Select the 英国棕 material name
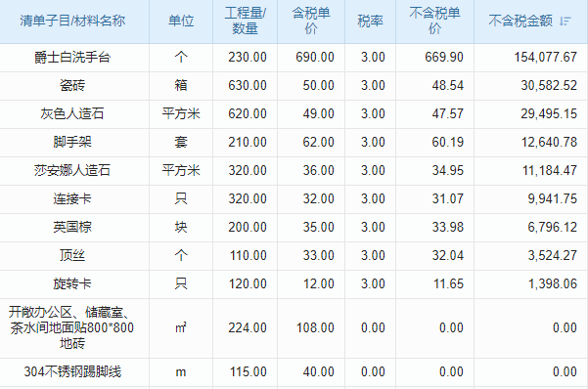The height and width of the screenshot is (389, 588). (72, 227)
